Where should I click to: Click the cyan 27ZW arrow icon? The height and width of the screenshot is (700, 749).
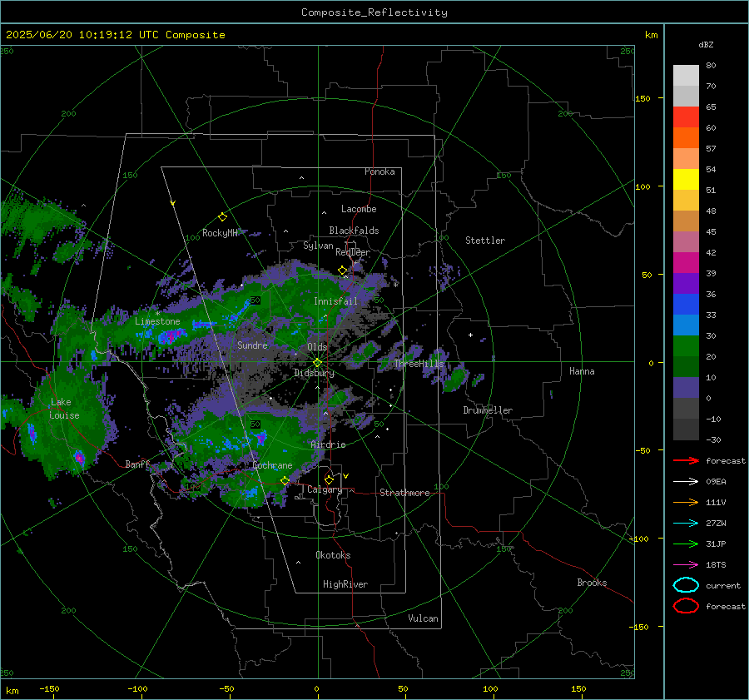tap(686, 524)
